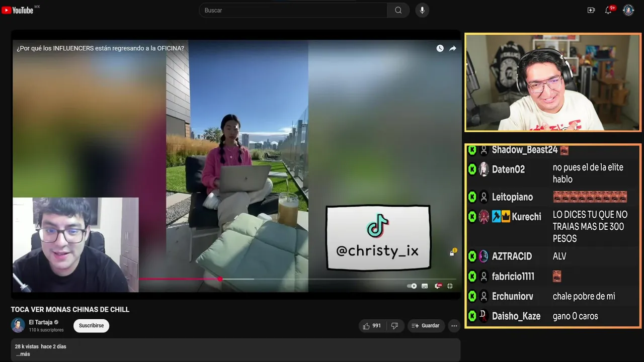This screenshot has width=644, height=362.
Task: Click the '28 k vistas hace 2 días' text
Action: click(x=40, y=346)
